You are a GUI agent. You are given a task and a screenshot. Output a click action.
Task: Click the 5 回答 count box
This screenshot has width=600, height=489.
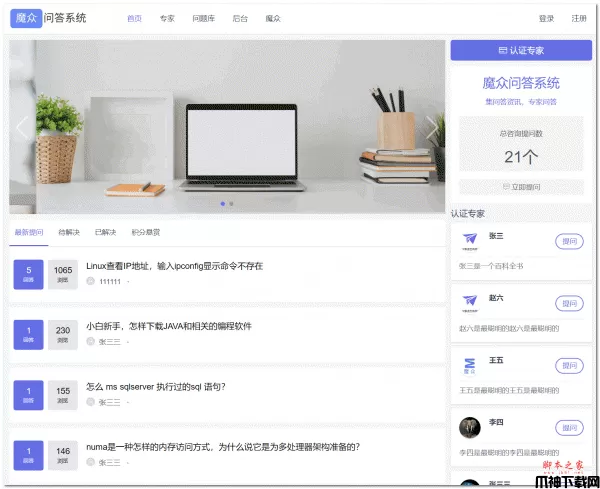click(x=28, y=274)
